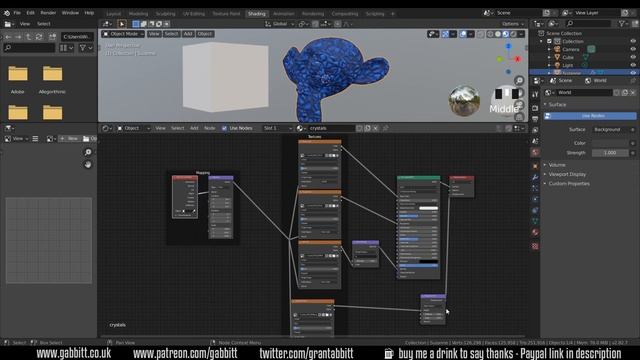Open the Render properties tab icon
Viewport: 640px width, 360px height.
535,108
